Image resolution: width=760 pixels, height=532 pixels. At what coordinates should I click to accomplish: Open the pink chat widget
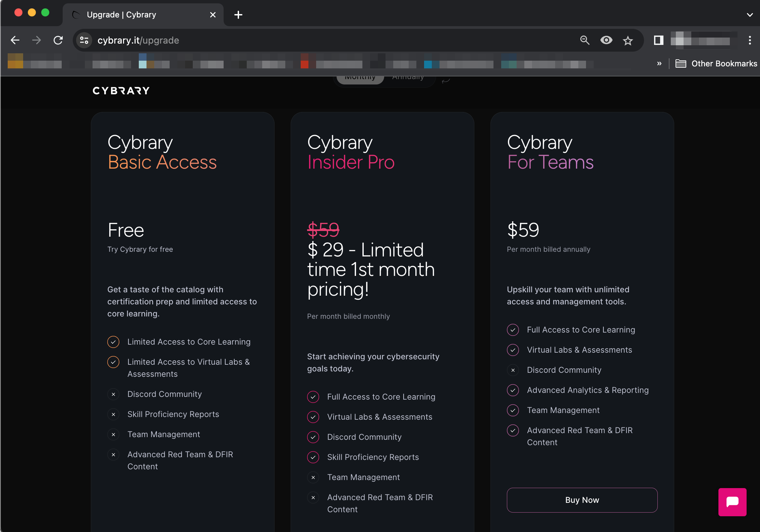[x=732, y=502]
